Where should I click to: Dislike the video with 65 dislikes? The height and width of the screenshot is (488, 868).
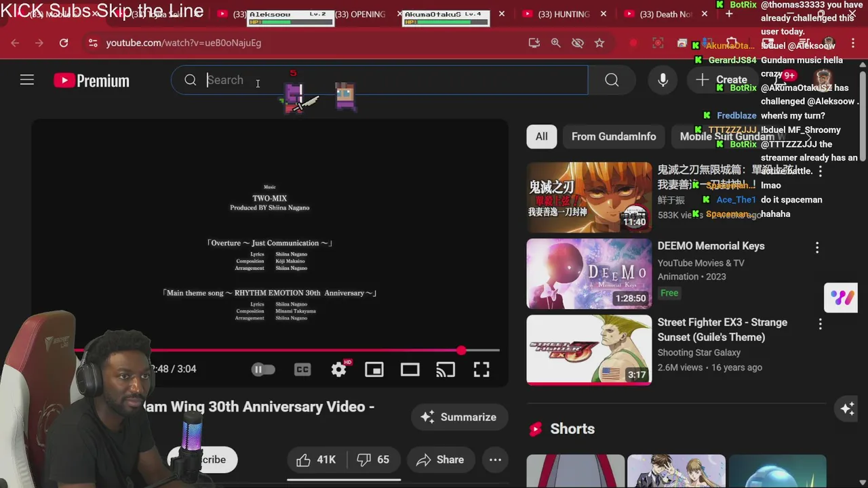(374, 460)
